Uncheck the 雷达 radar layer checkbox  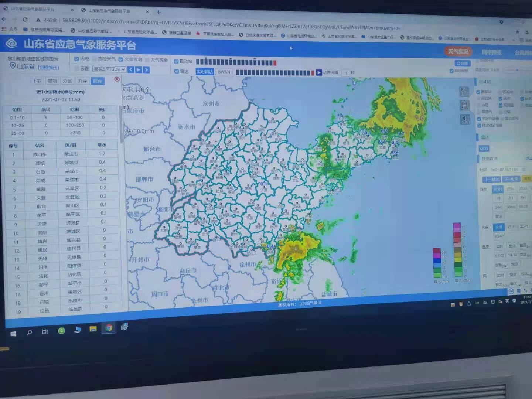point(176,71)
